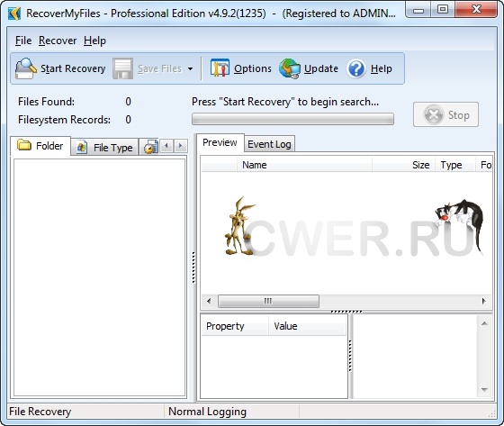Click the Value column header
Viewport: 504px width, 426px height.
coord(307,326)
